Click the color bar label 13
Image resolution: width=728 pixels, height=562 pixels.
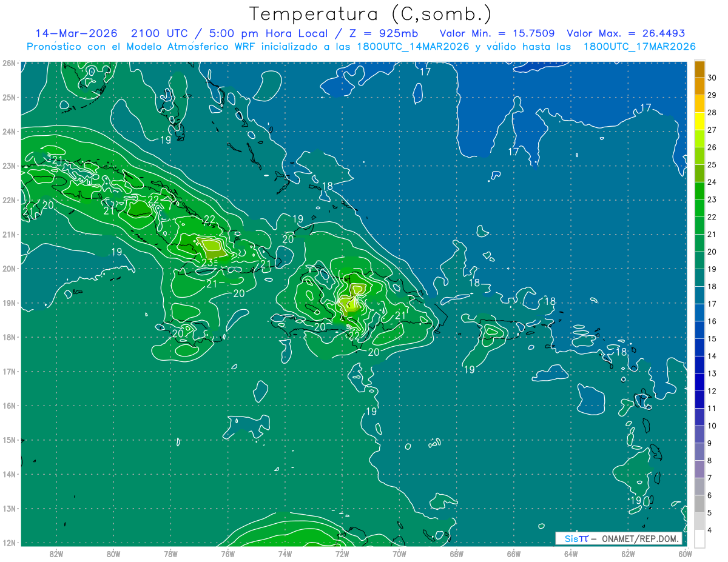tap(712, 373)
